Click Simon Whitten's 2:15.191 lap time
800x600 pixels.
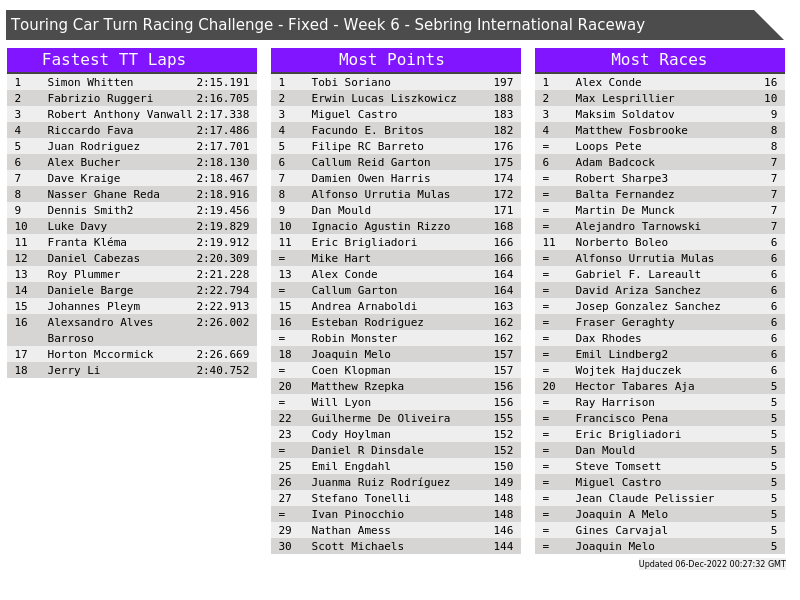[222, 82]
